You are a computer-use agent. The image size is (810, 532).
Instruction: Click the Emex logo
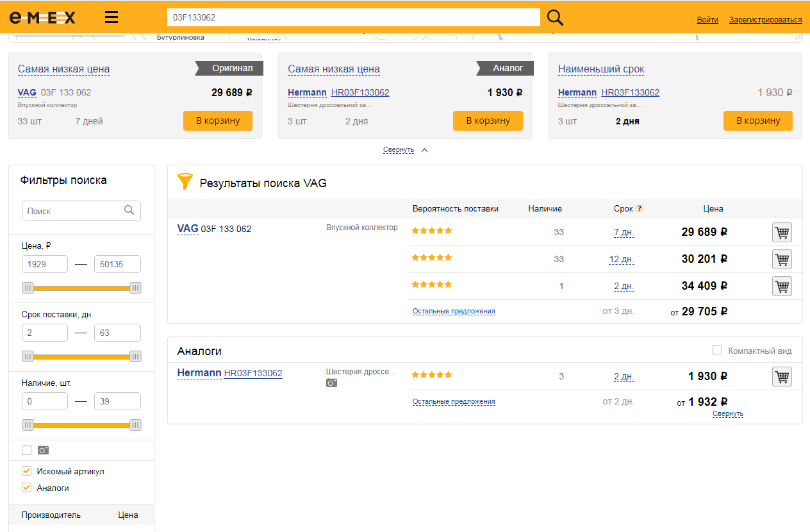[42, 17]
